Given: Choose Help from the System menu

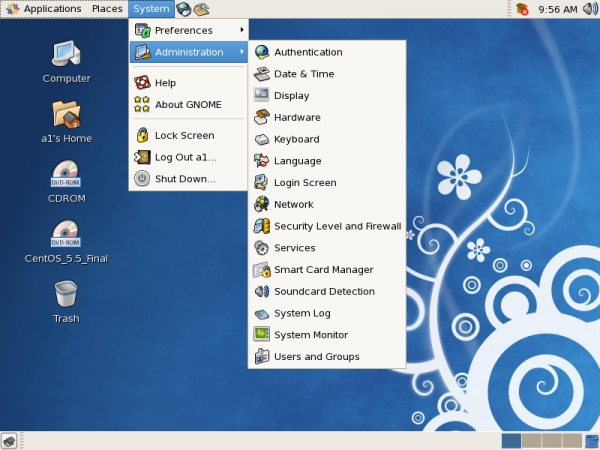Looking at the screenshot, I should coord(189,83).
